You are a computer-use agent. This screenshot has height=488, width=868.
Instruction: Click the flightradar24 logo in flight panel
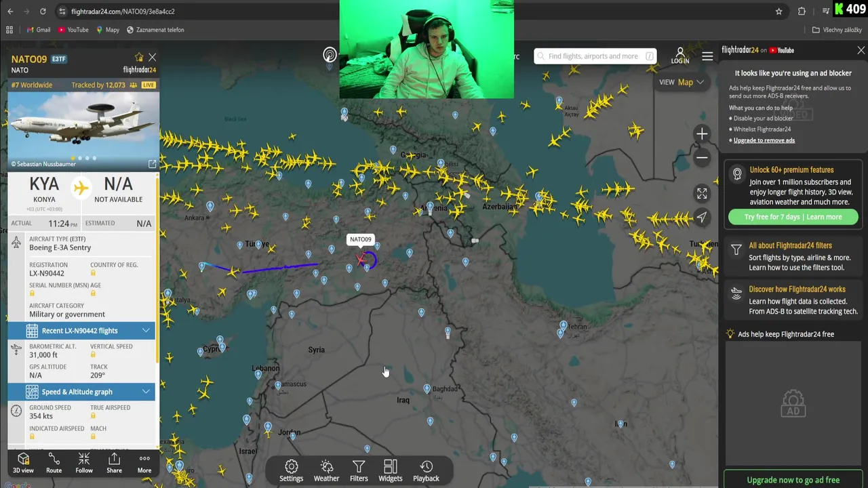point(139,70)
